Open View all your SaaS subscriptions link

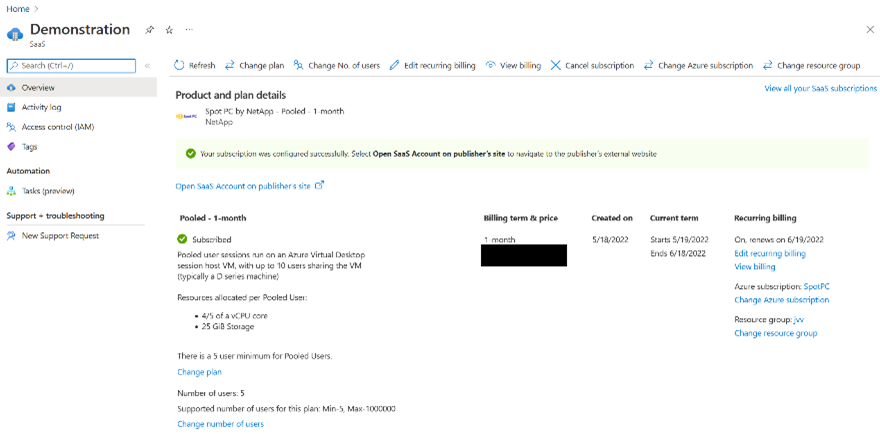pos(821,89)
